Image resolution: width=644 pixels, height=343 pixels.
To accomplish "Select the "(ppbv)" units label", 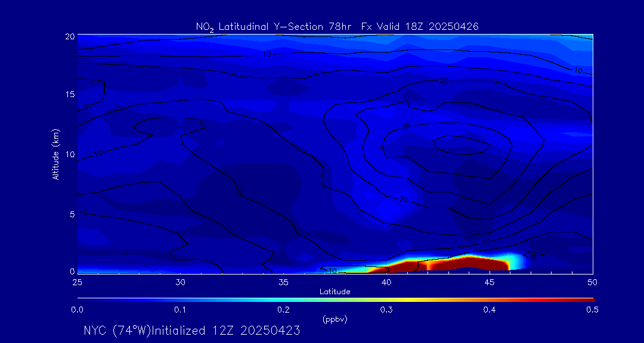I will click(x=335, y=320).
